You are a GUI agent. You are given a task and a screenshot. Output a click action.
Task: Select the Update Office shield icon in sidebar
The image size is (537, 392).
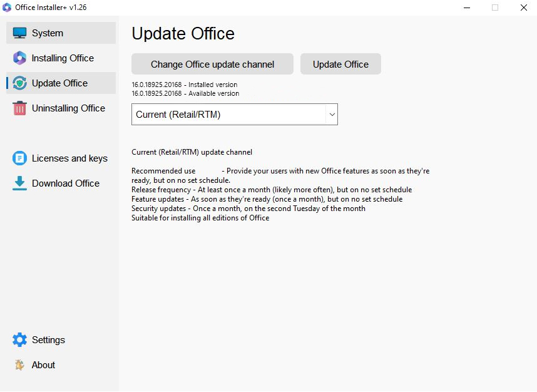point(19,83)
